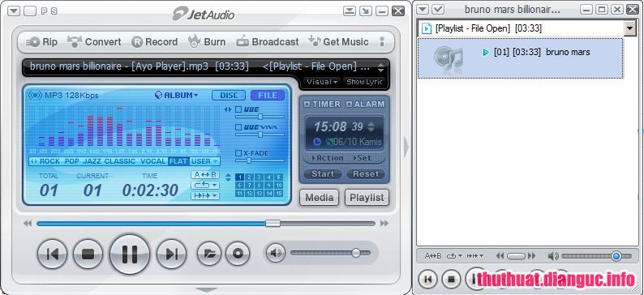This screenshot has width=644, height=295.
Task: Open the Broadcast tool
Action: (x=268, y=42)
